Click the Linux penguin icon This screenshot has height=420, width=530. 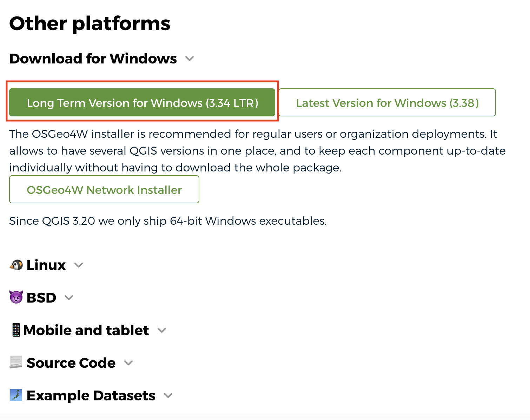[16, 265]
